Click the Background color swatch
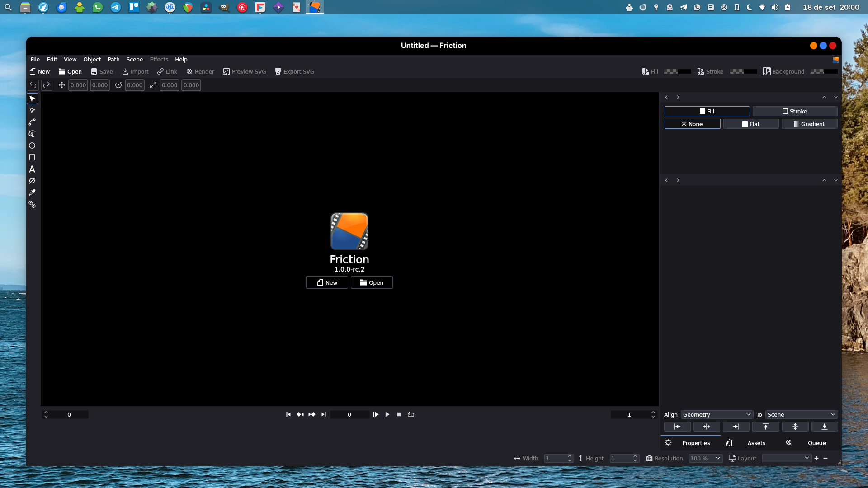The height and width of the screenshot is (488, 868). tap(824, 71)
